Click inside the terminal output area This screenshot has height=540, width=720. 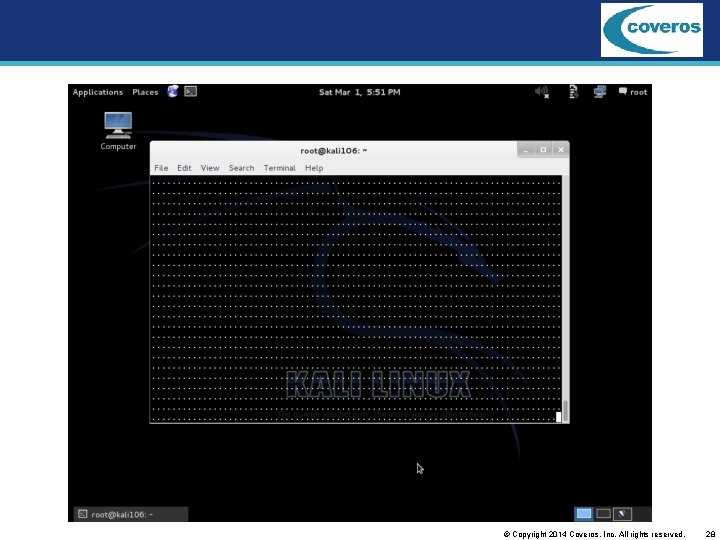point(356,298)
